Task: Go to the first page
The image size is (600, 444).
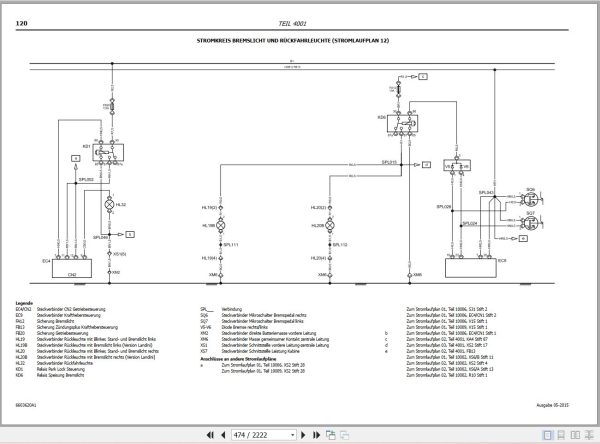Action: point(210,435)
